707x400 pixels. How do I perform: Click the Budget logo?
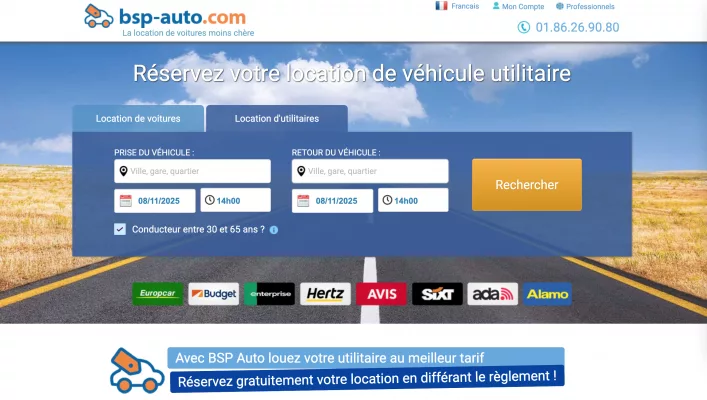point(214,294)
